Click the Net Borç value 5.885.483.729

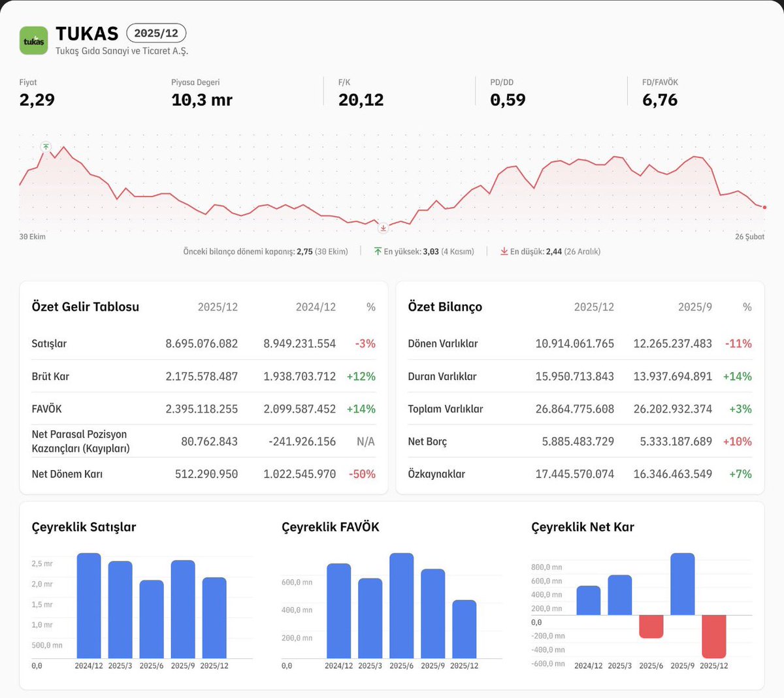578,441
